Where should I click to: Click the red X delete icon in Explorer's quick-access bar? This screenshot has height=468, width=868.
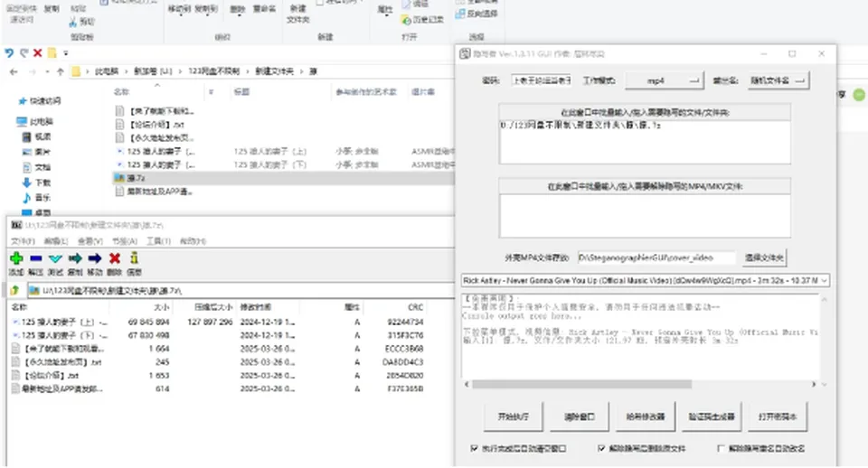38,53
